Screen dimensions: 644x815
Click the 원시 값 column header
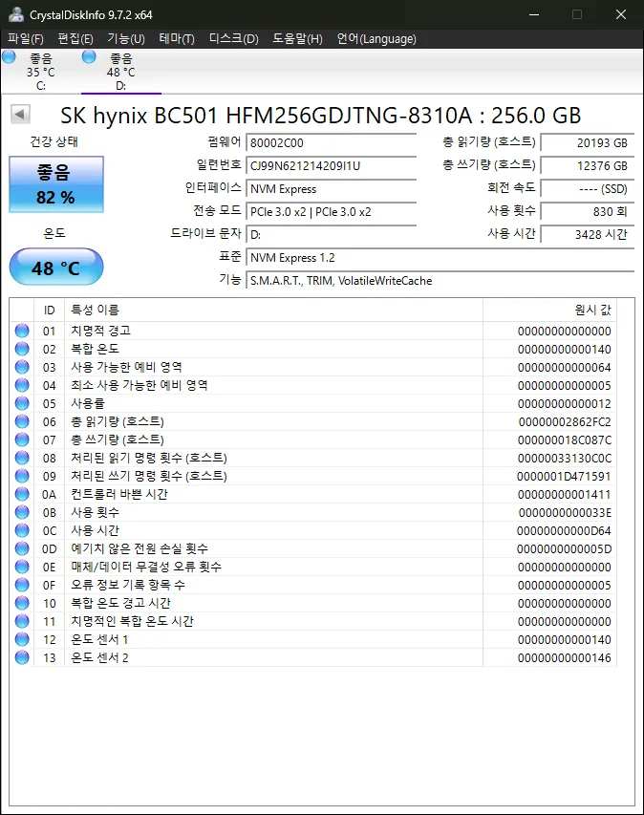coord(550,310)
